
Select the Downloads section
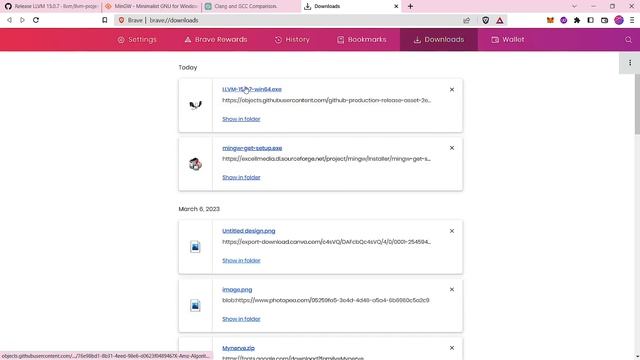coord(439,40)
